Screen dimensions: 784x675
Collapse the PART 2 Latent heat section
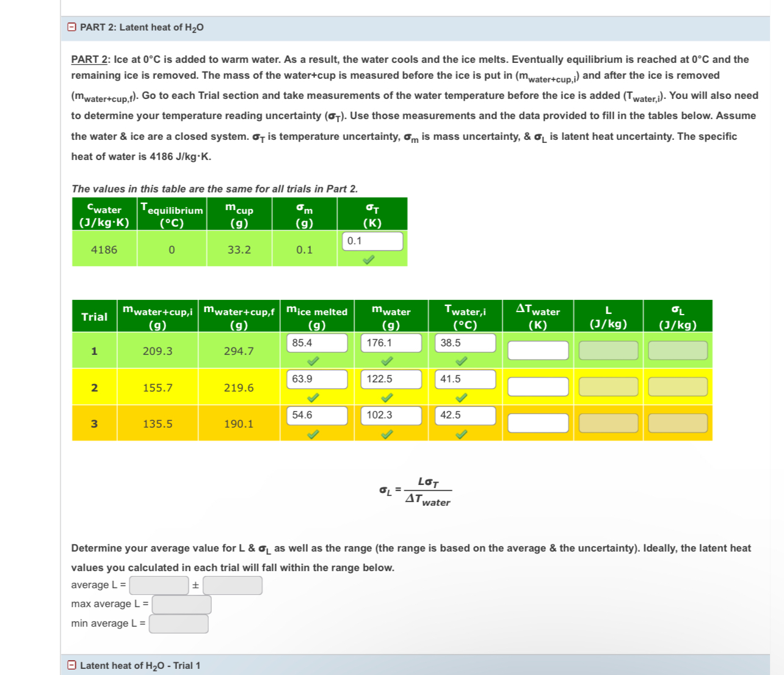tap(71, 27)
